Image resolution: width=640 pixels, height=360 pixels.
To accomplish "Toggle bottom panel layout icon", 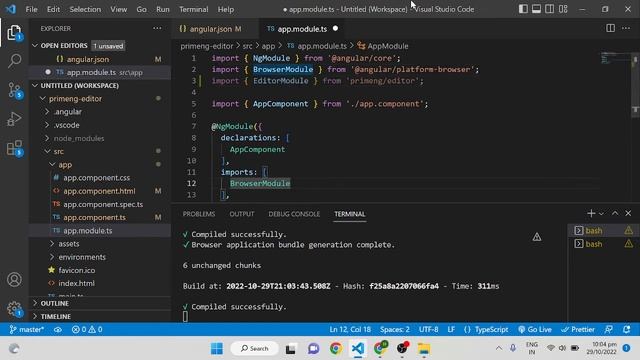I will click(536, 9).
